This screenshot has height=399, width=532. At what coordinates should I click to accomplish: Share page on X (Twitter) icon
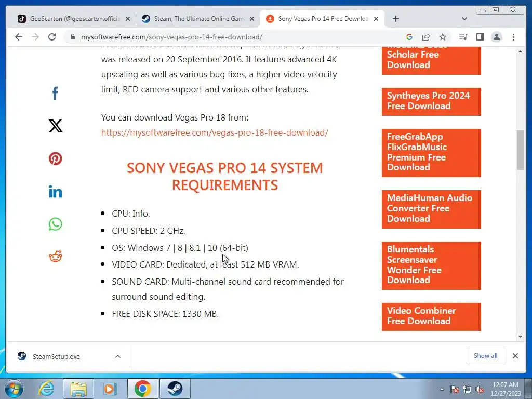tap(55, 126)
